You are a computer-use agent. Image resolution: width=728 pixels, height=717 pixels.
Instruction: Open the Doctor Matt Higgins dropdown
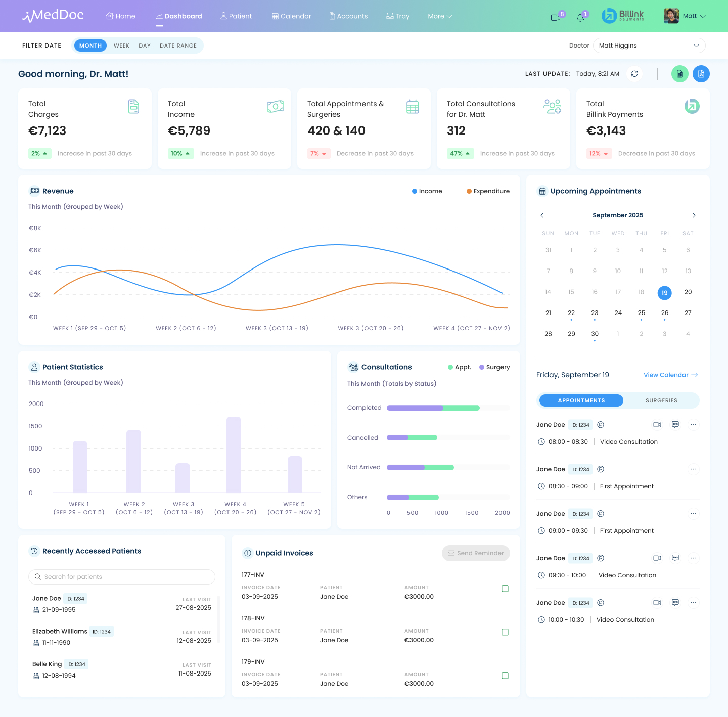pyautogui.click(x=649, y=46)
